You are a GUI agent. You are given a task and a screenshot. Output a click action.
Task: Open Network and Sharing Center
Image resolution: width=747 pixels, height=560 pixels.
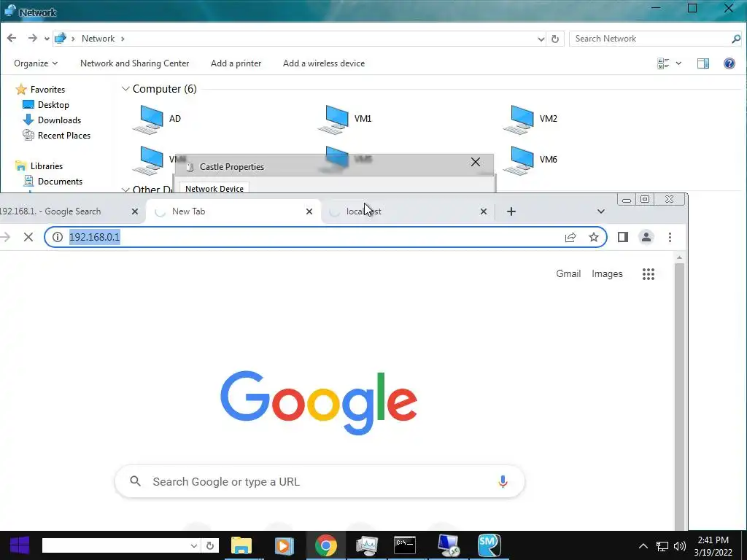[134, 63]
